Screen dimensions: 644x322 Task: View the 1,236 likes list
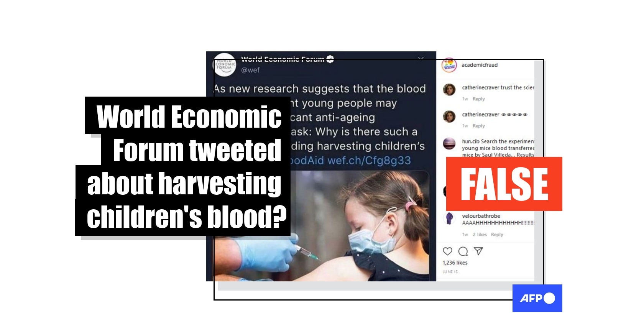pyautogui.click(x=455, y=263)
